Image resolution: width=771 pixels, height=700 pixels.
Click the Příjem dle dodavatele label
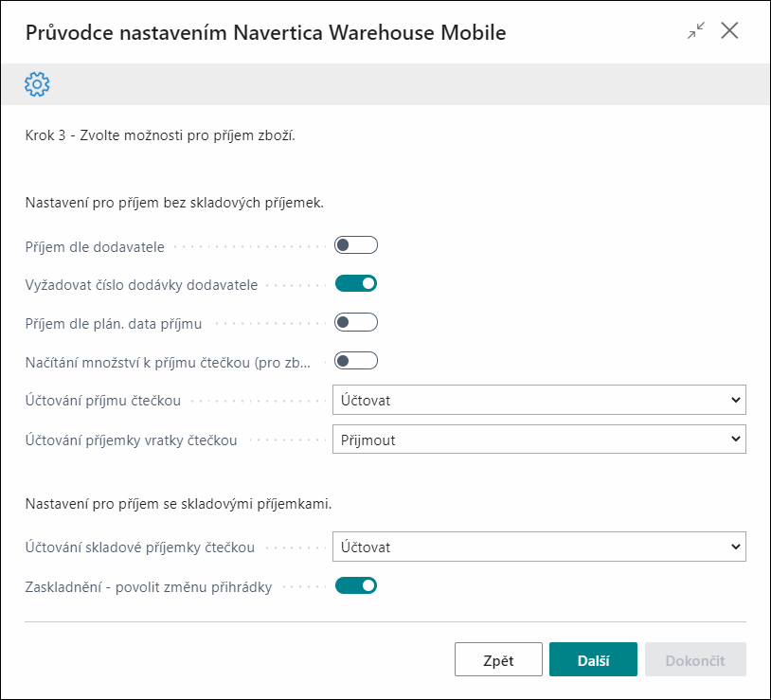point(95,247)
